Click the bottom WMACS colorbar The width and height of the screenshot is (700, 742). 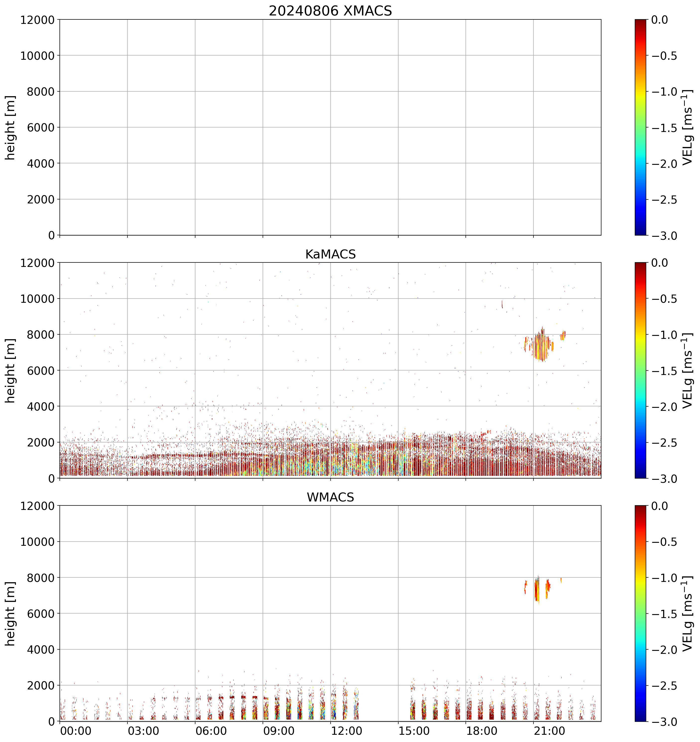click(x=640, y=613)
